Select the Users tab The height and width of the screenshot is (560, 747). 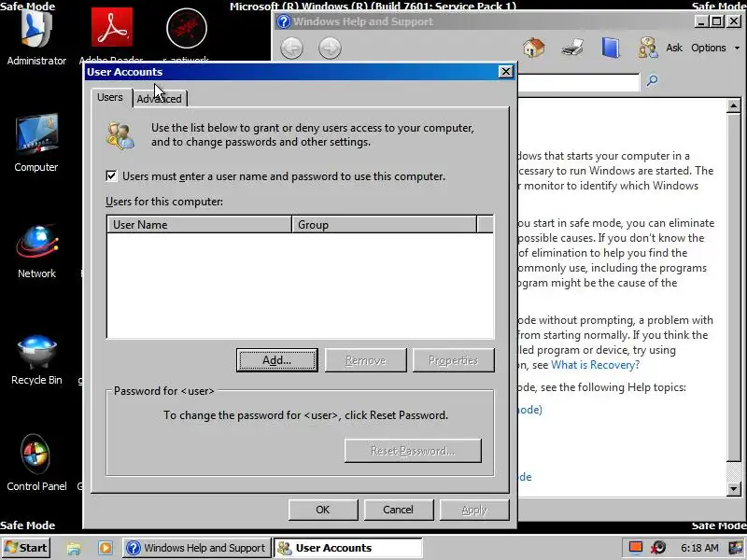[110, 97]
